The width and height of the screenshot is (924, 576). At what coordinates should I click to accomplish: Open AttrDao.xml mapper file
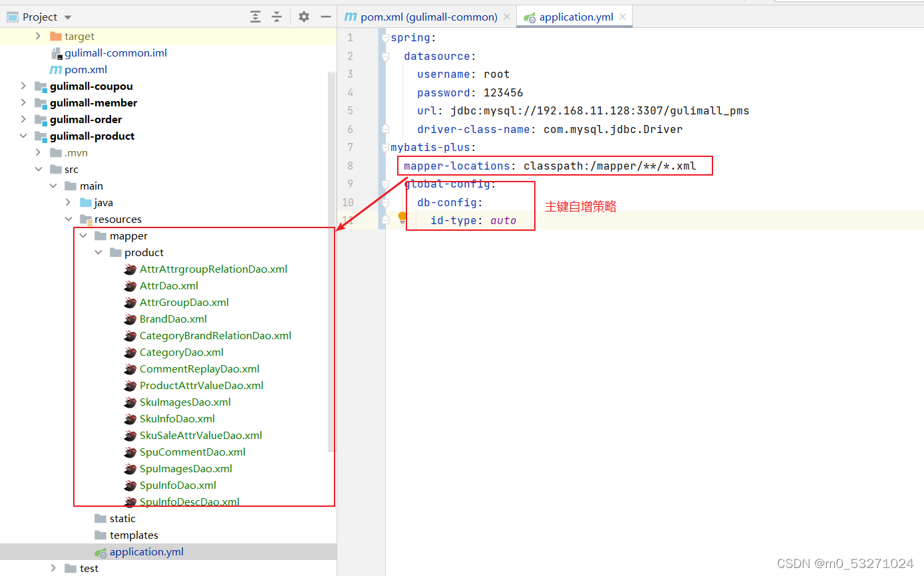[169, 285]
